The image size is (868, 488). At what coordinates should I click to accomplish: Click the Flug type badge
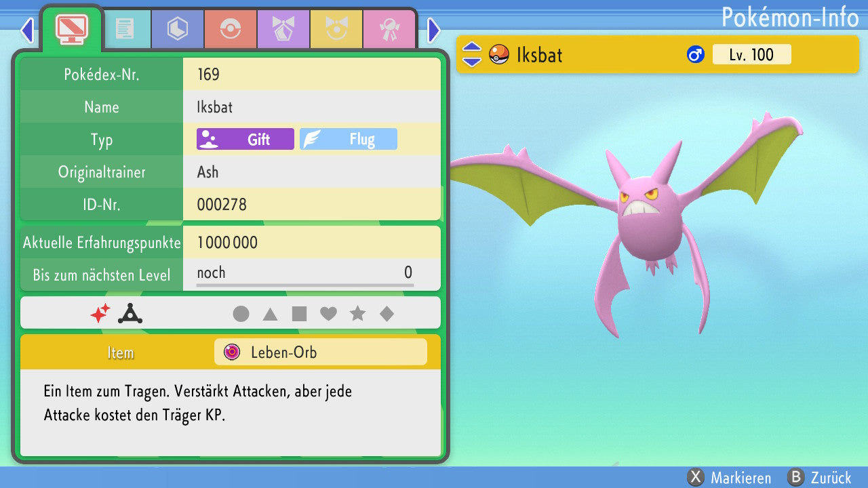tap(349, 140)
